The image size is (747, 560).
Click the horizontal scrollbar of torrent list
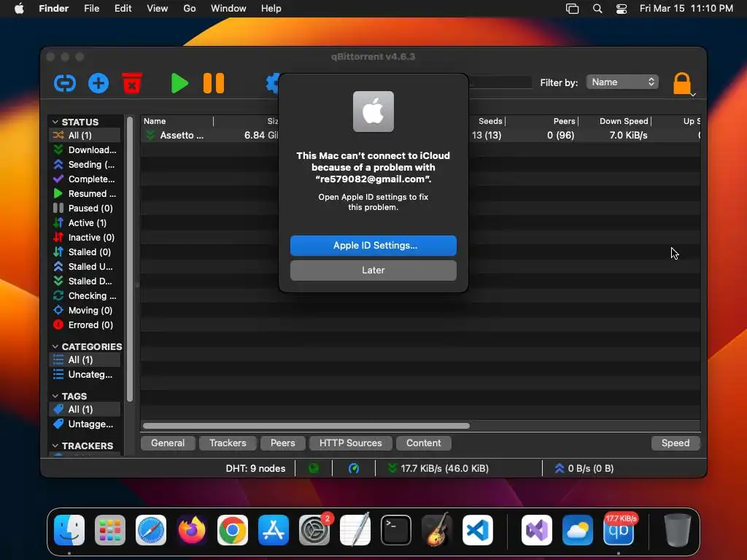306,426
